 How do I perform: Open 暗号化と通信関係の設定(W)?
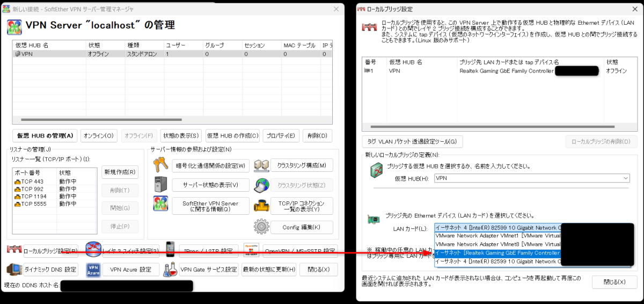click(210, 165)
